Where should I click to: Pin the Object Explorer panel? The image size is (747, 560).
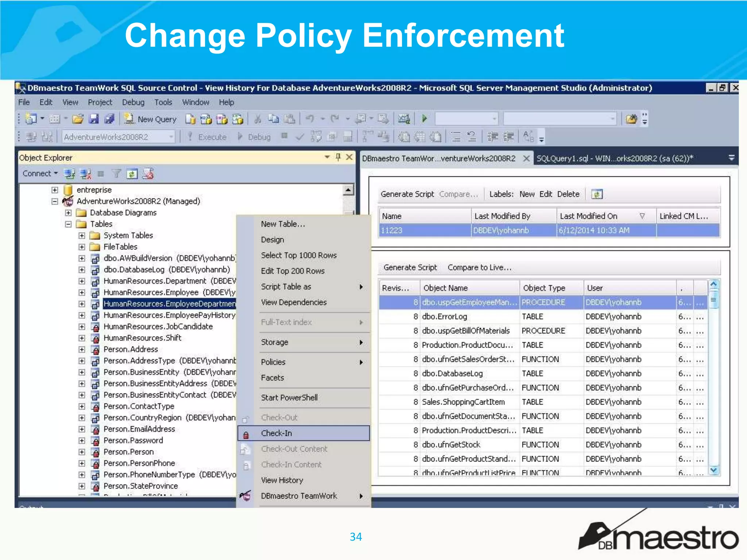(x=338, y=157)
